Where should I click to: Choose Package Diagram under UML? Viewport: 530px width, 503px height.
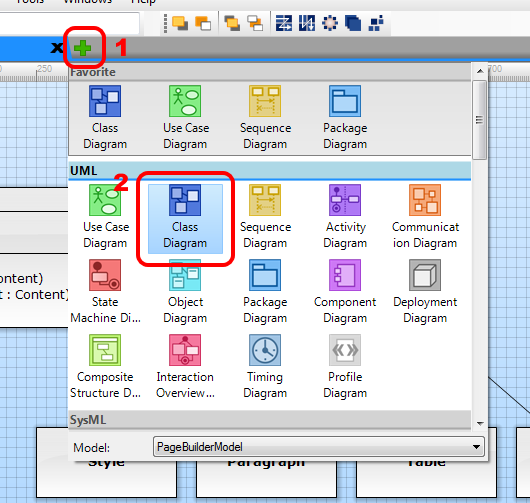click(265, 291)
